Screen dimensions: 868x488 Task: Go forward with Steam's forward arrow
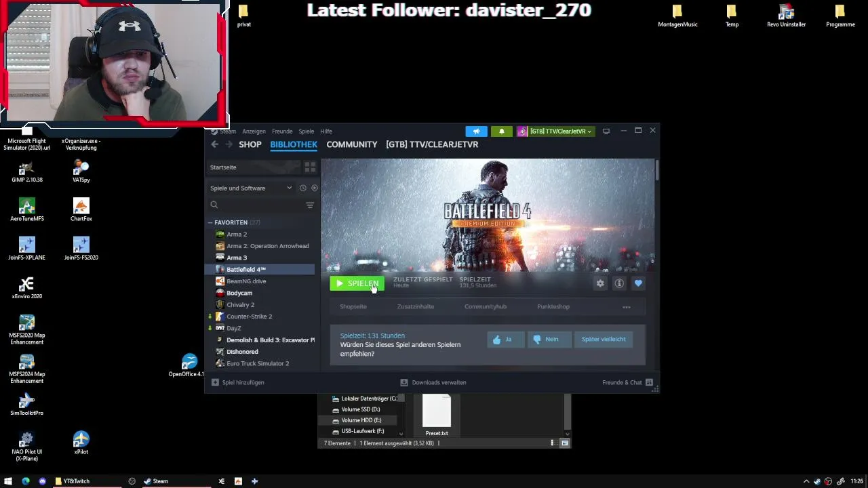pos(229,144)
